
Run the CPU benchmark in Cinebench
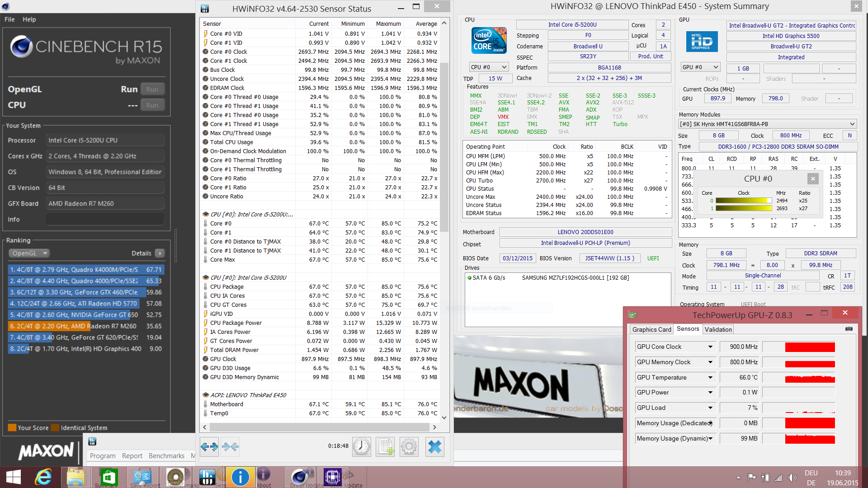(x=152, y=105)
